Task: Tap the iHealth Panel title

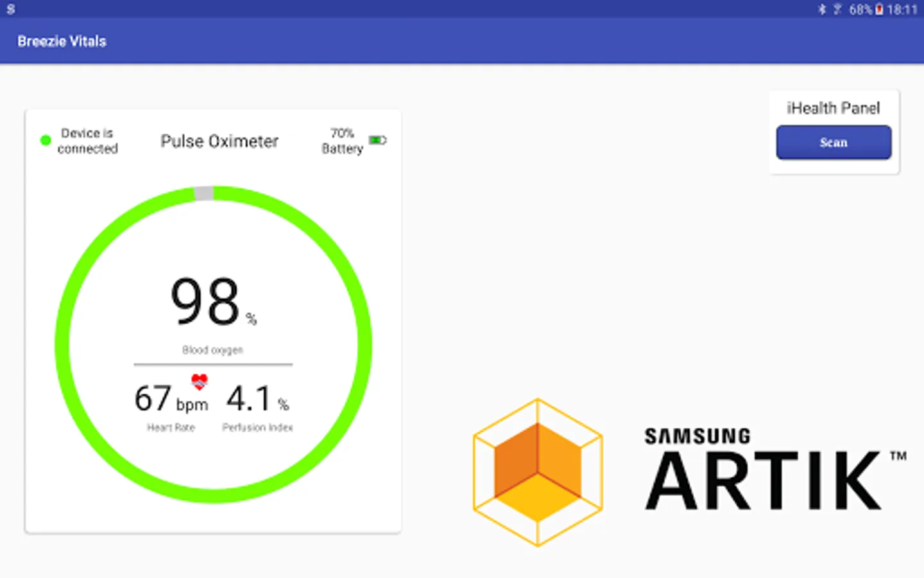Action: (834, 108)
